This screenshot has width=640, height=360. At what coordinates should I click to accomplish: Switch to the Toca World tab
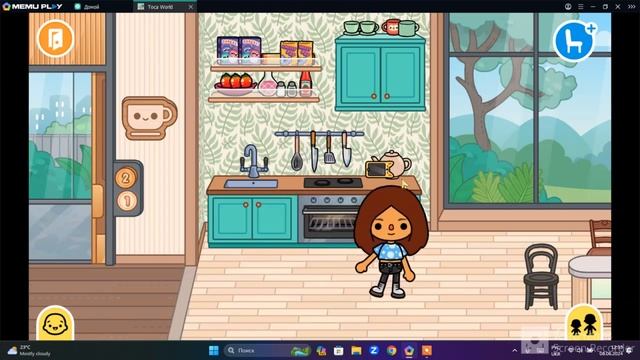click(160, 7)
